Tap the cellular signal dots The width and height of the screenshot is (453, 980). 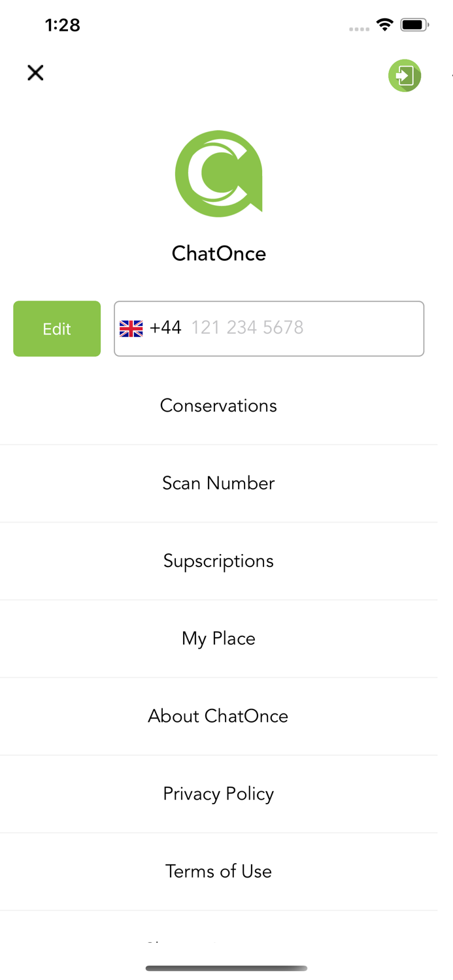point(359,29)
